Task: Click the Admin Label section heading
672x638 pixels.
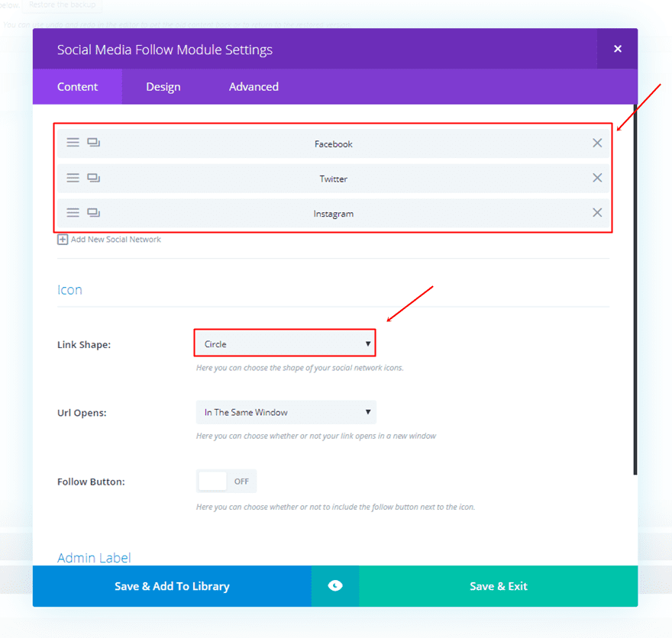Action: [x=94, y=558]
